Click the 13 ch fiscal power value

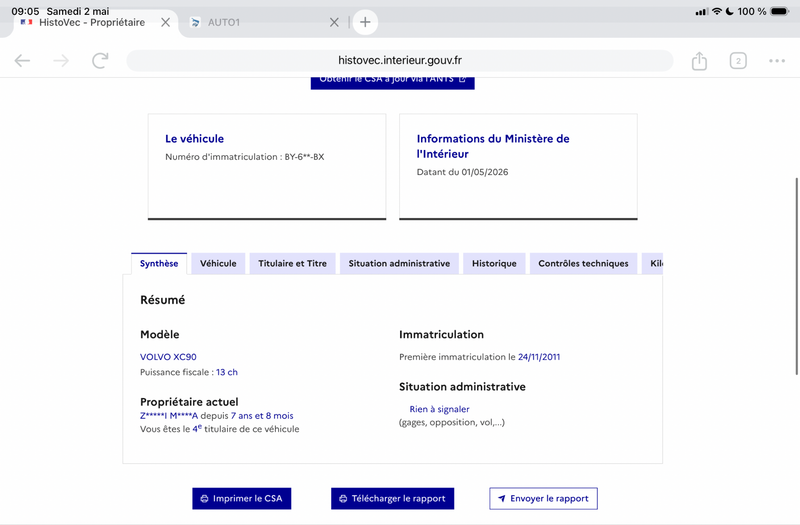(227, 372)
